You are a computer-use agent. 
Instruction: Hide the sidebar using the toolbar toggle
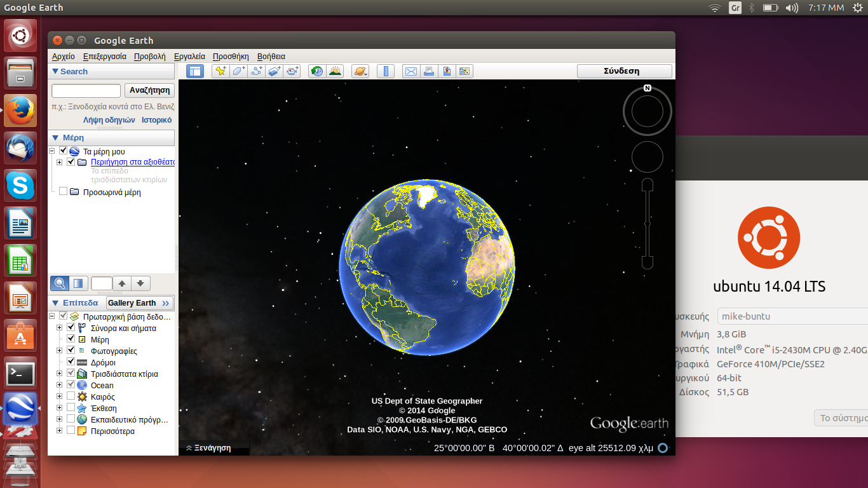(x=195, y=71)
